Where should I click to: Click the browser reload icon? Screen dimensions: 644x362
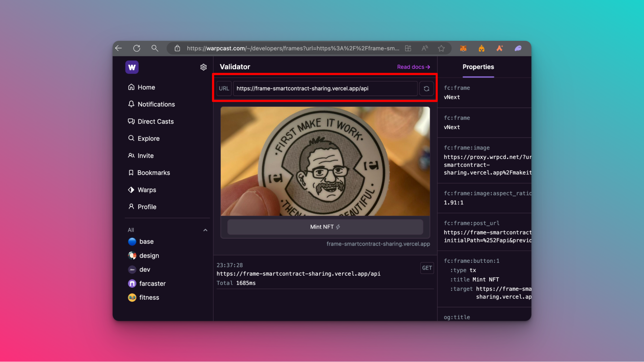click(137, 48)
